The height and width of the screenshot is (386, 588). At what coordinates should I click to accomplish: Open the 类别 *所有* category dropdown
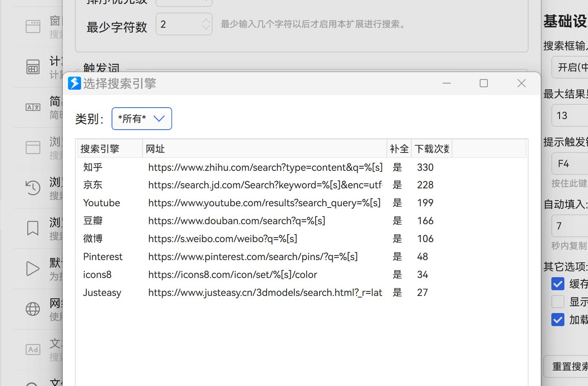click(142, 119)
